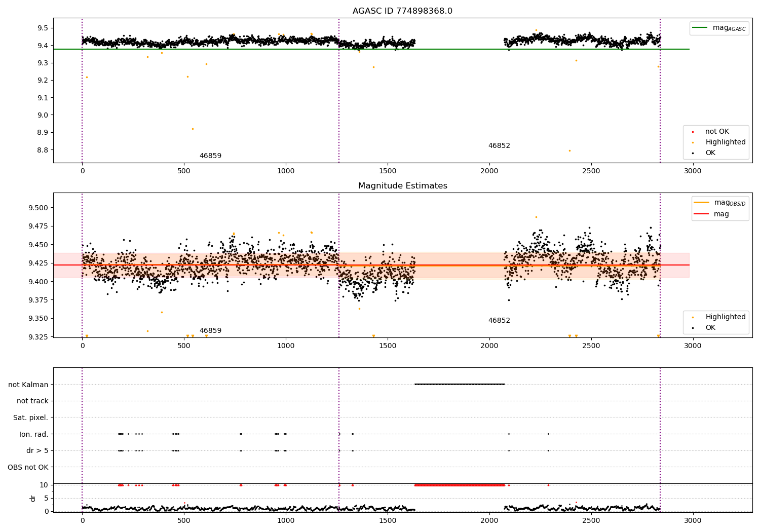The width and height of the screenshot is (760, 532).
Task: Click the "10" tick on the dr axis
Action: coord(45,485)
